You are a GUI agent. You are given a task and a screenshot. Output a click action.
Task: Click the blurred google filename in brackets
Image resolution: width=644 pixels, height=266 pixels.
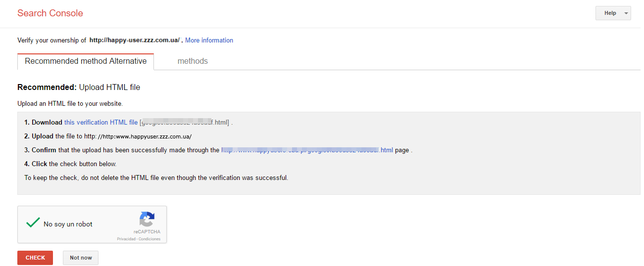pyautogui.click(x=184, y=122)
